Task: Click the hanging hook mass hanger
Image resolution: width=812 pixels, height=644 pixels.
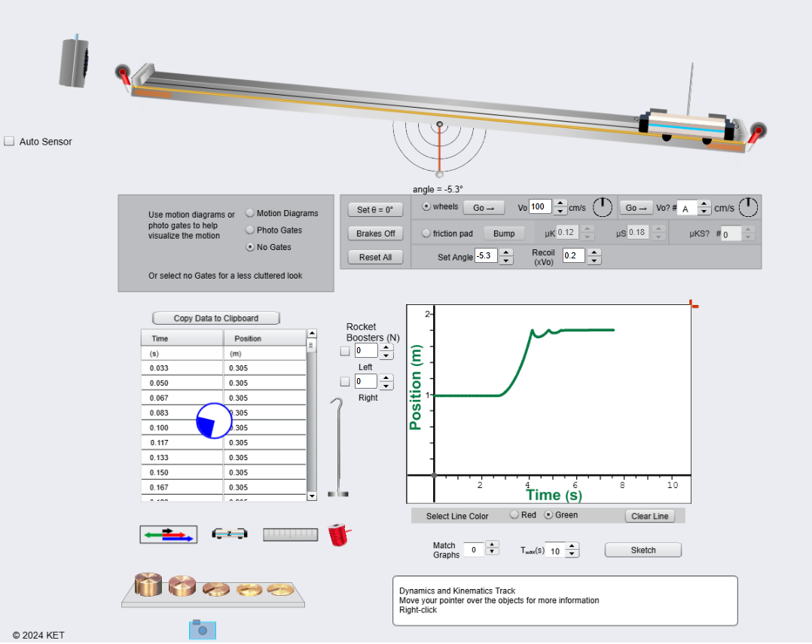Action: pos(338,447)
